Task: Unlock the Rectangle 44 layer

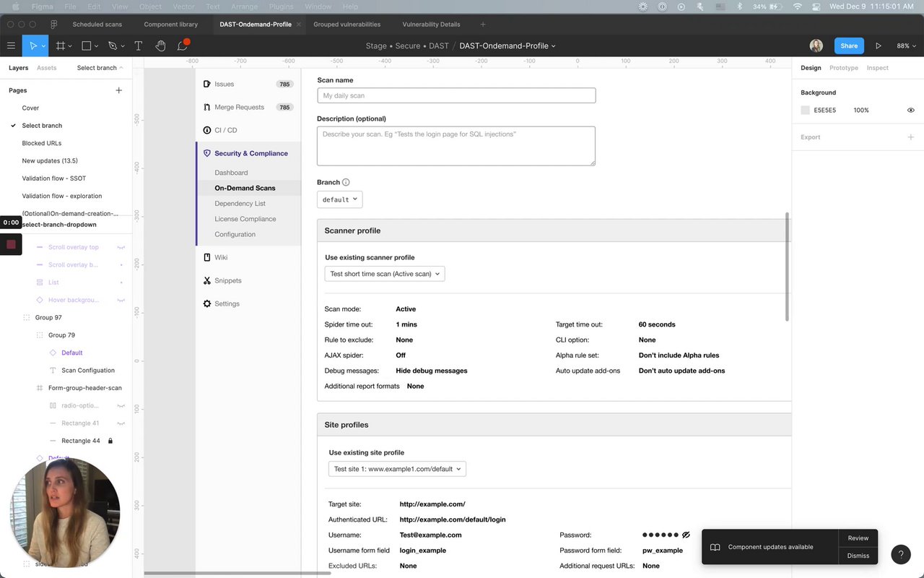Action: coord(110,441)
